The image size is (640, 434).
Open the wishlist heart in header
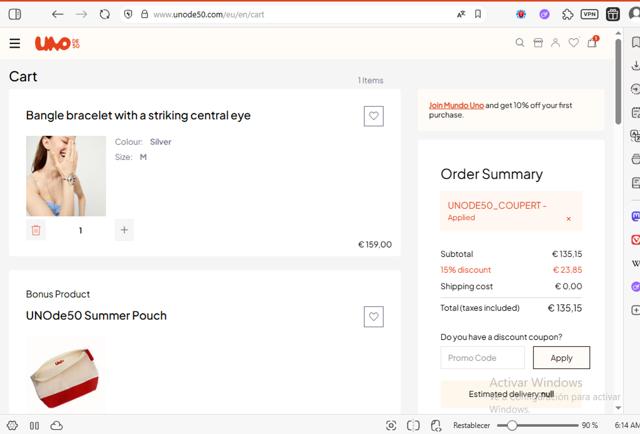[x=573, y=42]
